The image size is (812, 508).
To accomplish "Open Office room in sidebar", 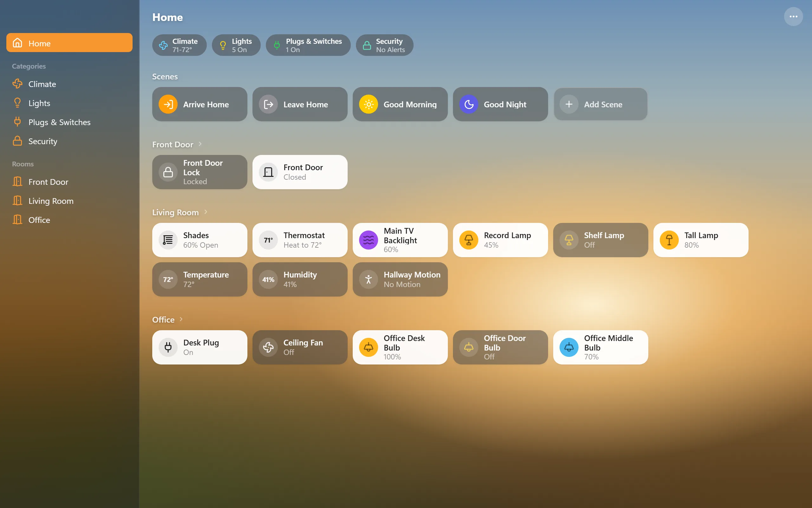I will (x=69, y=220).
